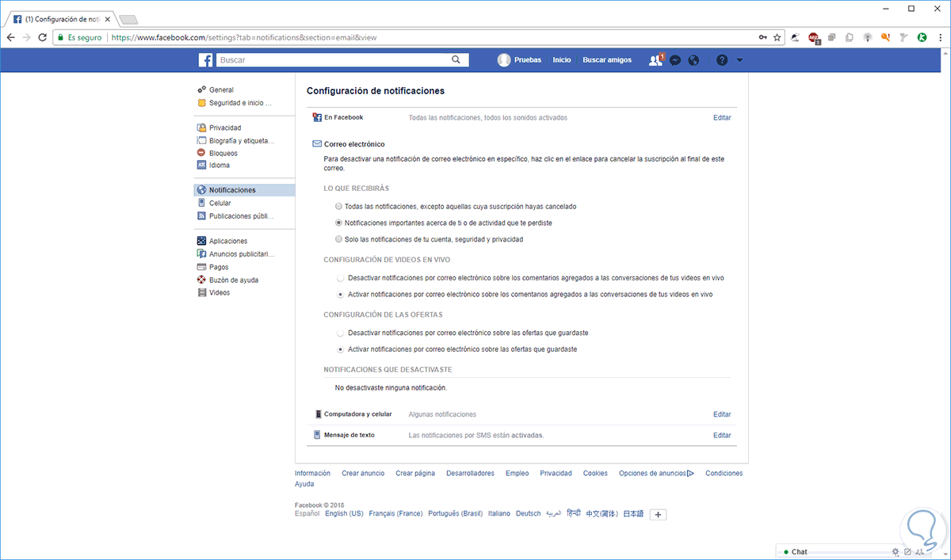951x560 pixels.
Task: Bookmark page with the star icon
Action: click(777, 37)
